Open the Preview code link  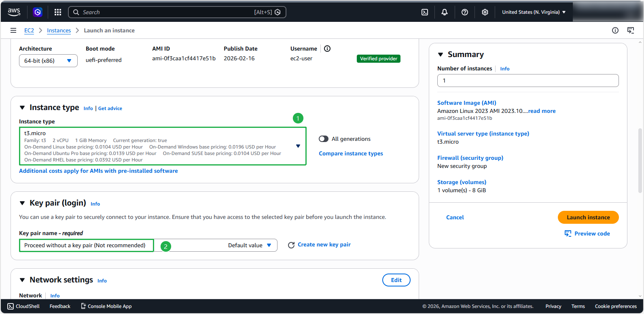587,233
